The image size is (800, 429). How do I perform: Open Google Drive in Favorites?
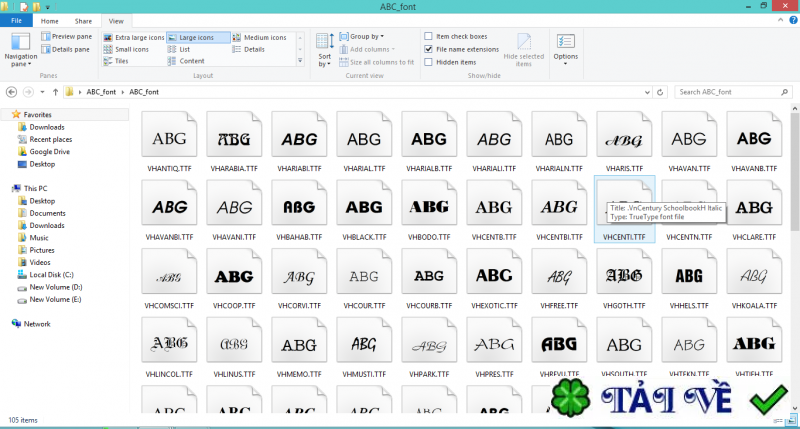click(48, 151)
